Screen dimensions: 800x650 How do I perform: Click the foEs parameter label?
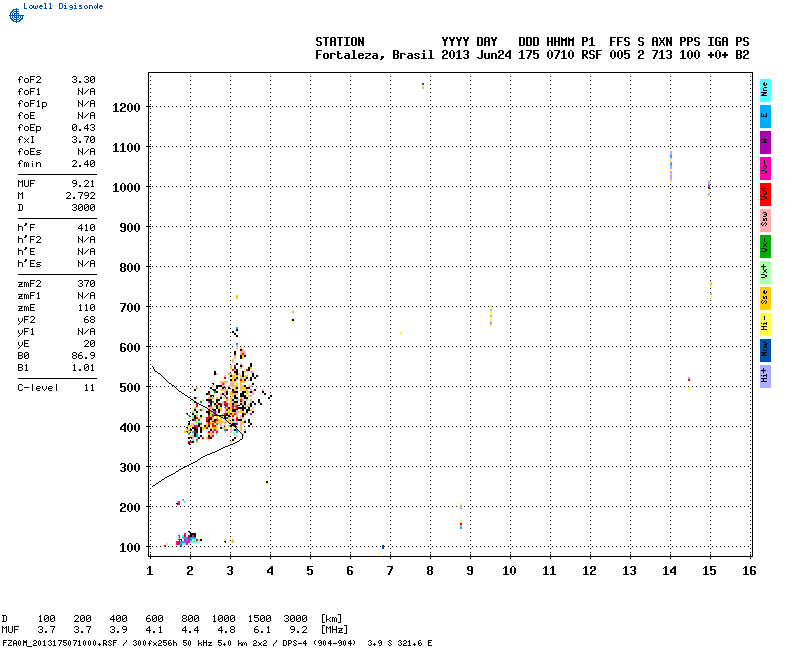29,152
